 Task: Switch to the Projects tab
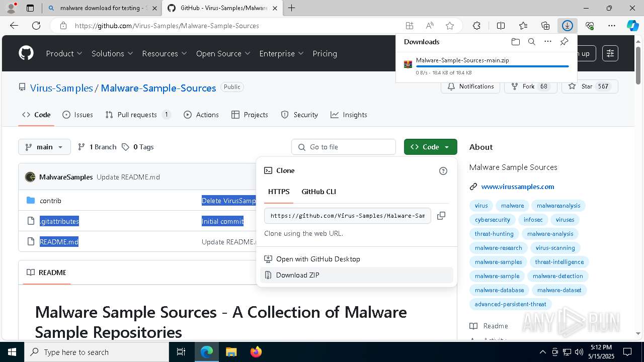click(250, 115)
